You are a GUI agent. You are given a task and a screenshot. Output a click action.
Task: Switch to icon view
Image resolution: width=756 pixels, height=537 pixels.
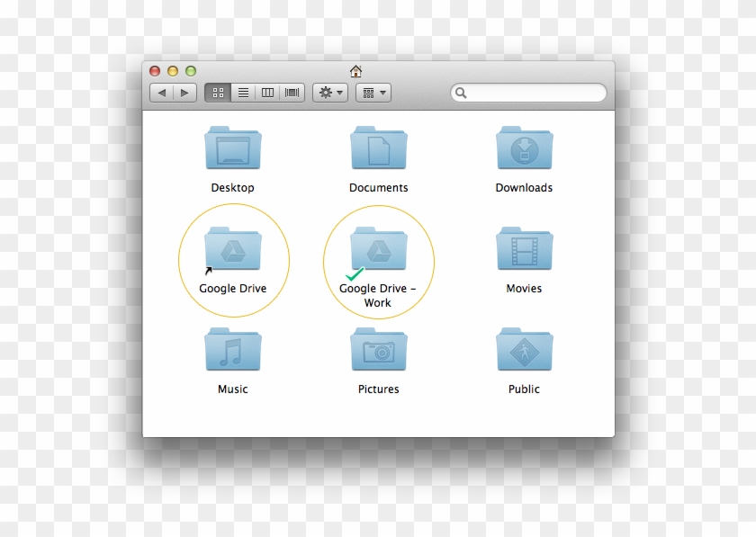218,93
